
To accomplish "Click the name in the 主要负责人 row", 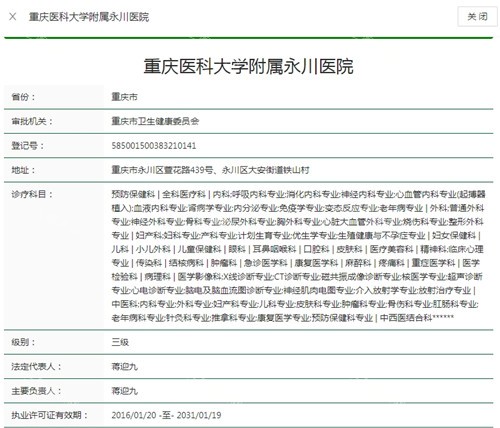I will 124,391.
